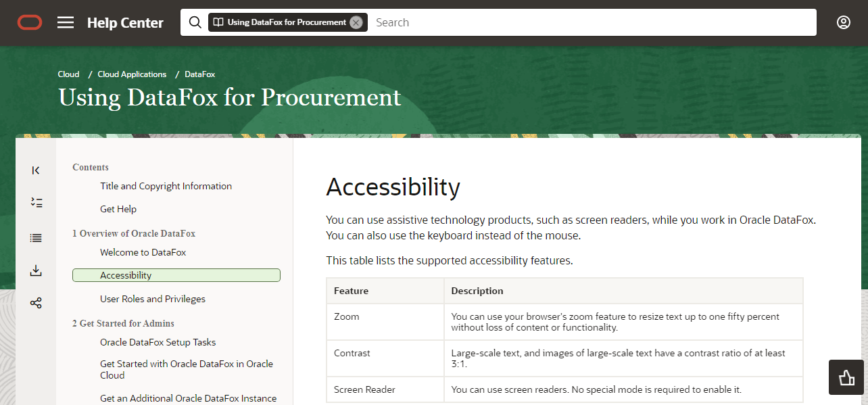
Task: Select Accessibility in contents list
Action: click(x=176, y=275)
